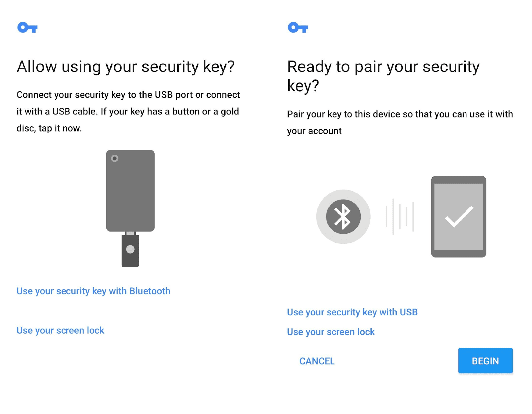The height and width of the screenshot is (414, 532).
Task: Click the "Pair your key to this device" text
Action: 400,122
